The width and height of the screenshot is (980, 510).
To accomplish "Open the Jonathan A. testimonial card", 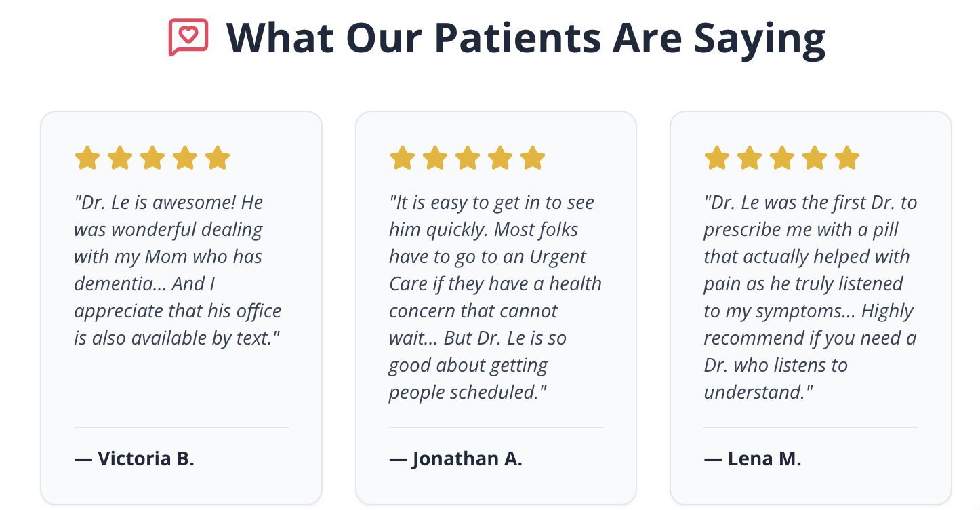I will coord(496,308).
